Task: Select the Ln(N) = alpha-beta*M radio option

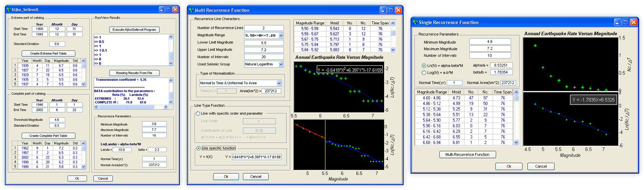Action: [x=424, y=66]
